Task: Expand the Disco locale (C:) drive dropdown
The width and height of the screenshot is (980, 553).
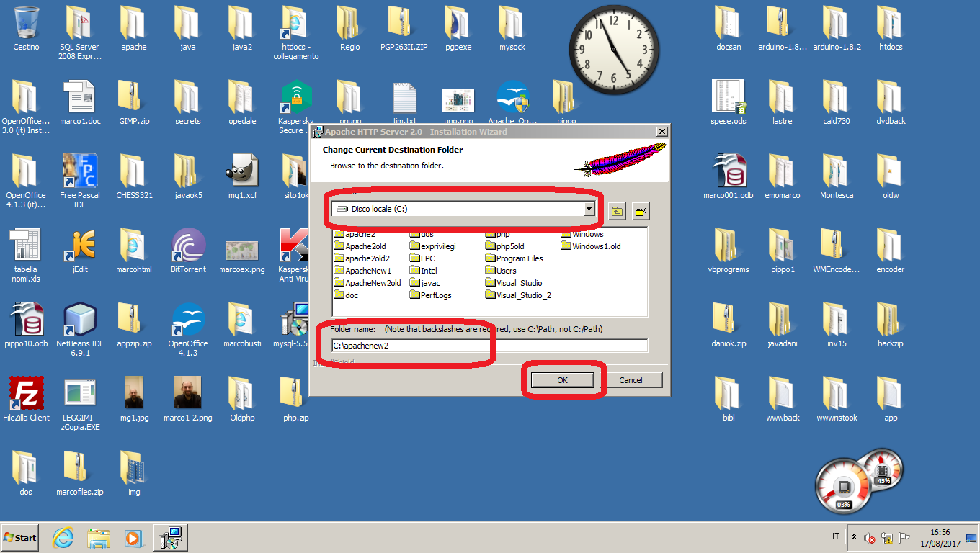Action: point(589,209)
